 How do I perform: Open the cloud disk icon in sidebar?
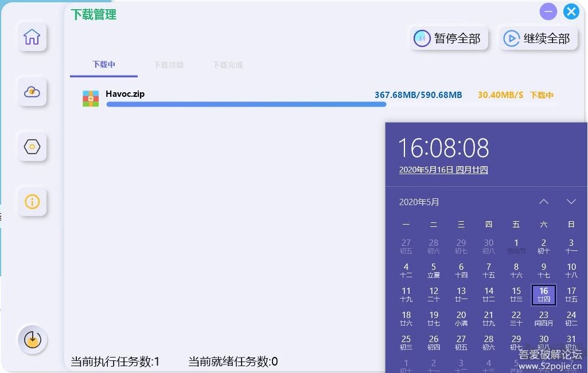pyautogui.click(x=32, y=92)
